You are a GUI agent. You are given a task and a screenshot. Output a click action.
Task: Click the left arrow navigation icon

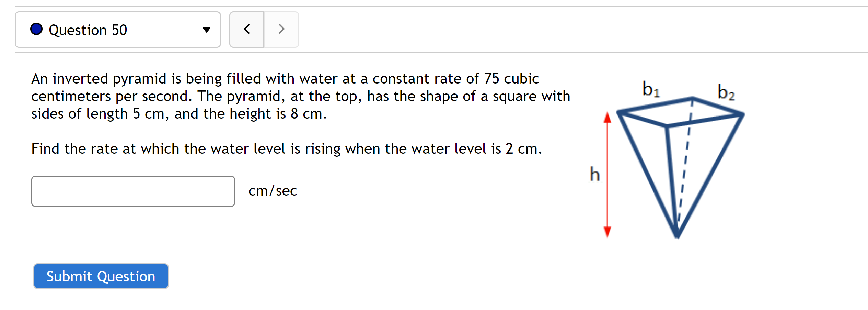point(247,30)
